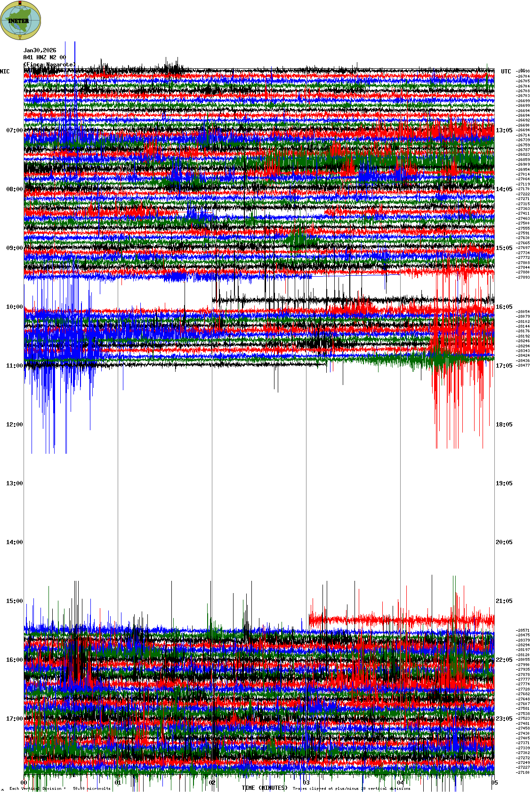Click the Traces clipped footnote text
The width and height of the screenshot is (532, 795).
click(x=351, y=788)
